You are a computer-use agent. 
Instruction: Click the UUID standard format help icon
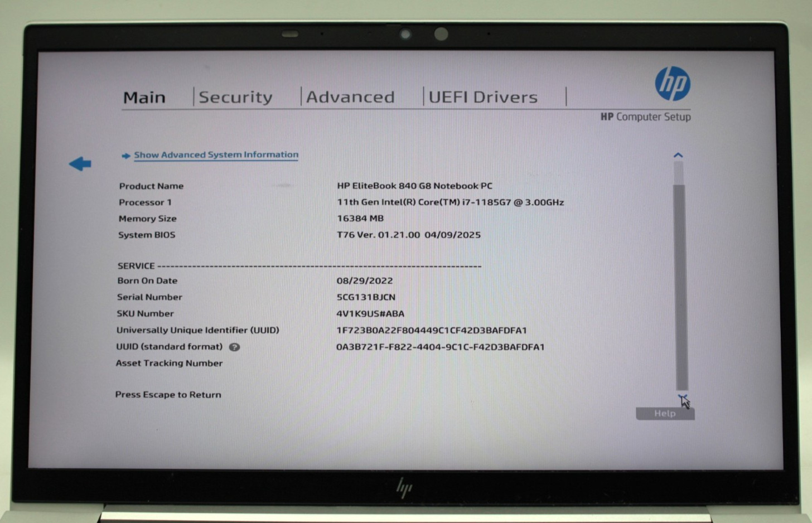[235, 347]
